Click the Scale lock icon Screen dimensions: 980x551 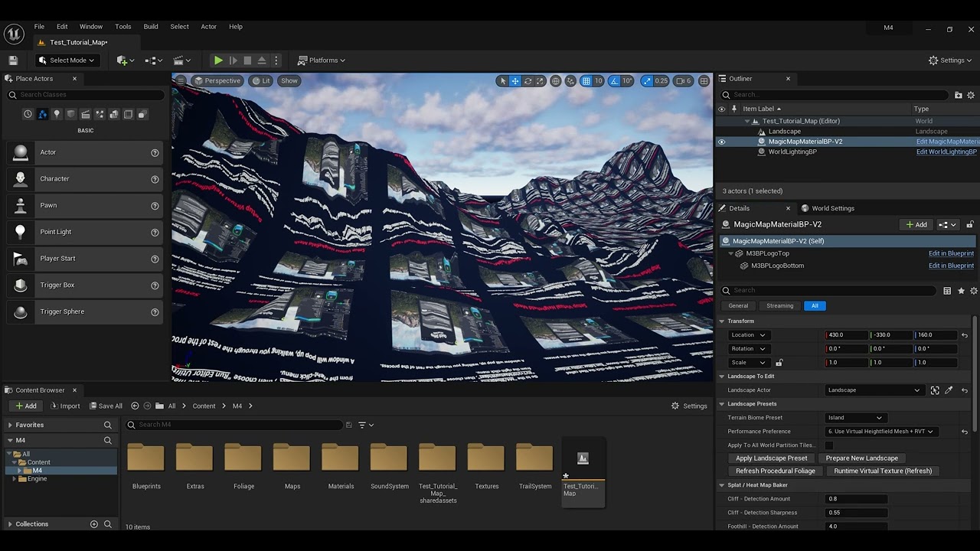coord(779,363)
